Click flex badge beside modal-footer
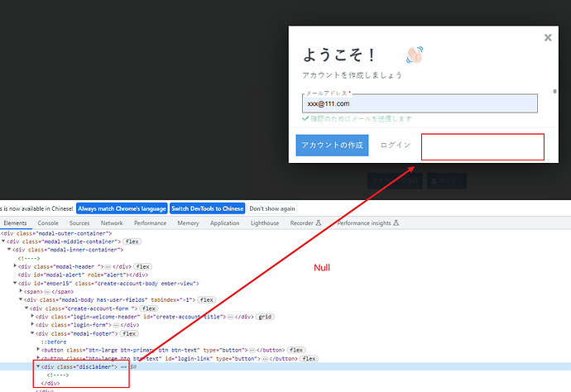The image size is (571, 392). click(129, 333)
